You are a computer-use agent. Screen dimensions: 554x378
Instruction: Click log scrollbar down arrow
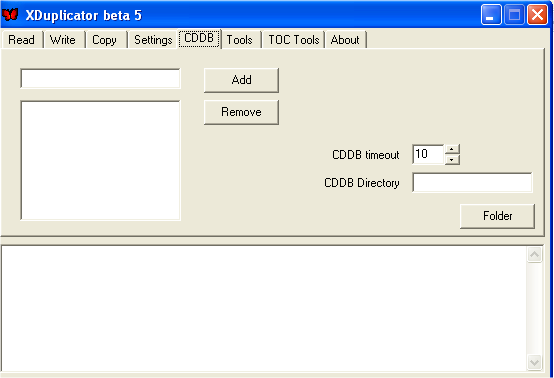pos(535,362)
